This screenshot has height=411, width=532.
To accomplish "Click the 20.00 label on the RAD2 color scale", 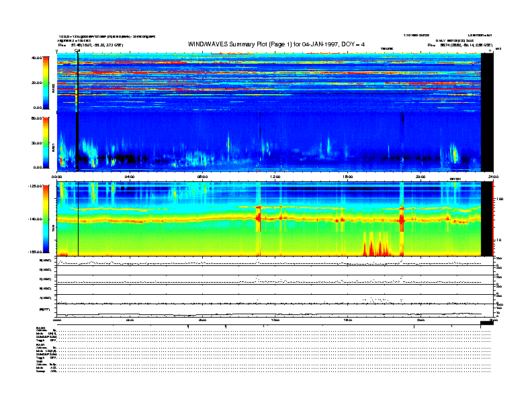I will (x=36, y=83).
